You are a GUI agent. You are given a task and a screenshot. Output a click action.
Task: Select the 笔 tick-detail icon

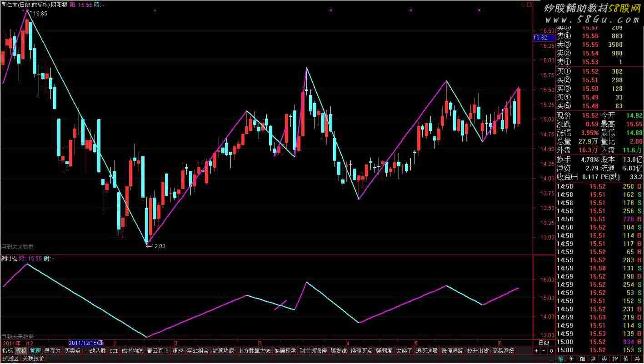coord(561,359)
